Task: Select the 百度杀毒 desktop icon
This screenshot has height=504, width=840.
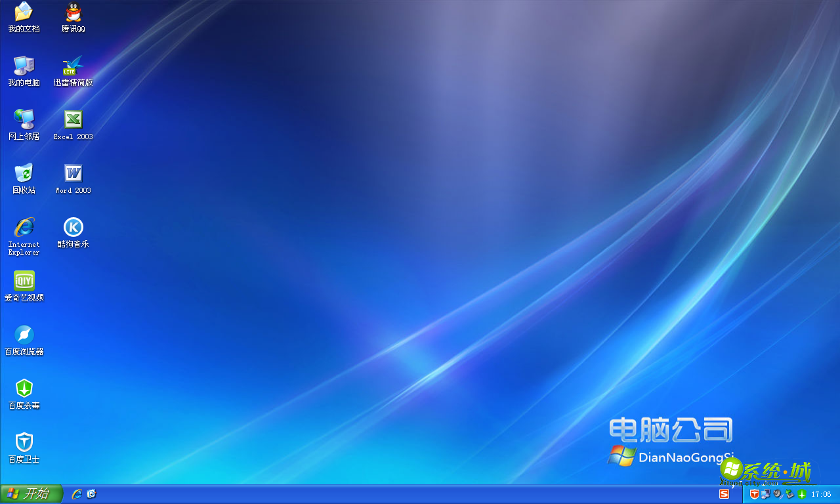Action: [x=24, y=389]
